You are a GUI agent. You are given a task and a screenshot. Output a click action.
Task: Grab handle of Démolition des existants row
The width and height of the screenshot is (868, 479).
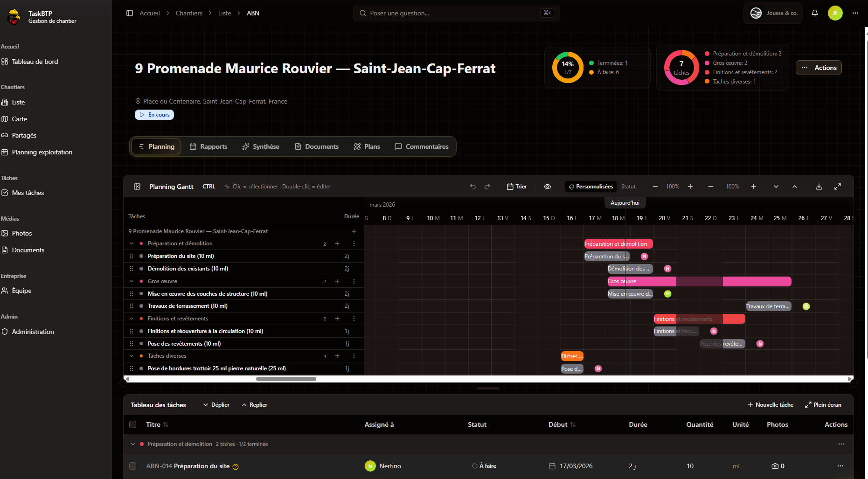click(132, 269)
